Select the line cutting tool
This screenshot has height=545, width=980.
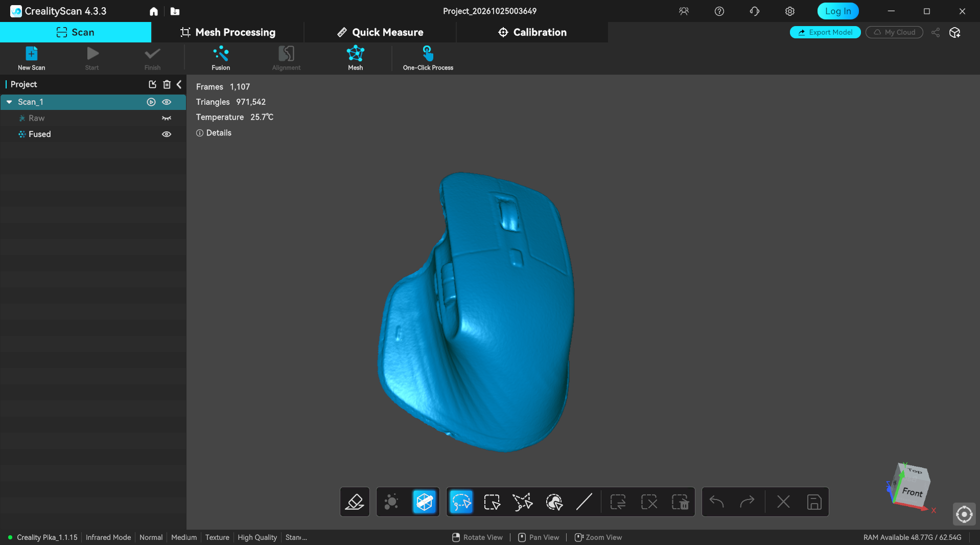[x=584, y=502]
